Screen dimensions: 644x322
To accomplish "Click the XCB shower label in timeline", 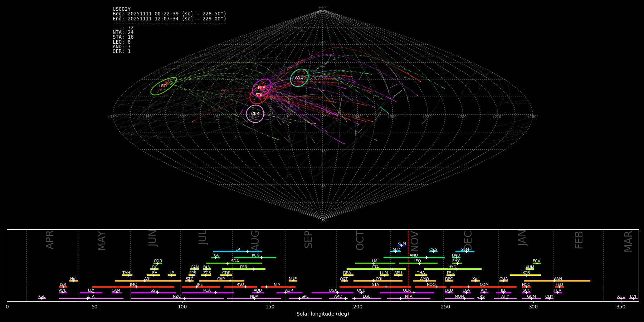I will click(526, 273).
